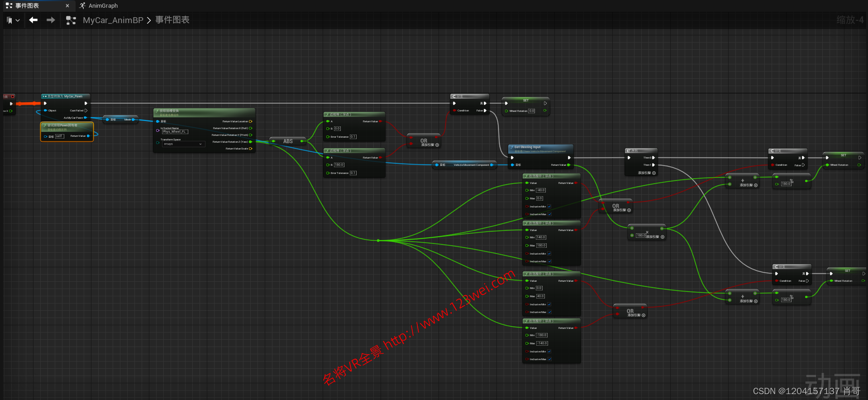Click Return Value pin of Min -180.0 node
This screenshot has height=400, width=868.
576,328
